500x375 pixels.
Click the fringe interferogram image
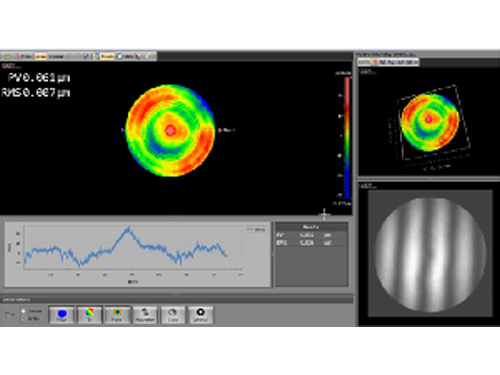430,254
